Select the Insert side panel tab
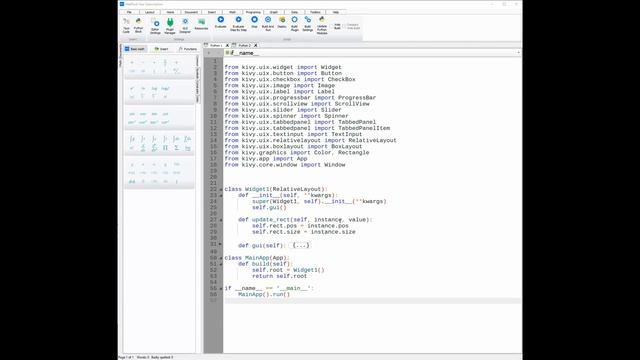The width and height of the screenshot is (640, 360). pyautogui.click(x=162, y=49)
